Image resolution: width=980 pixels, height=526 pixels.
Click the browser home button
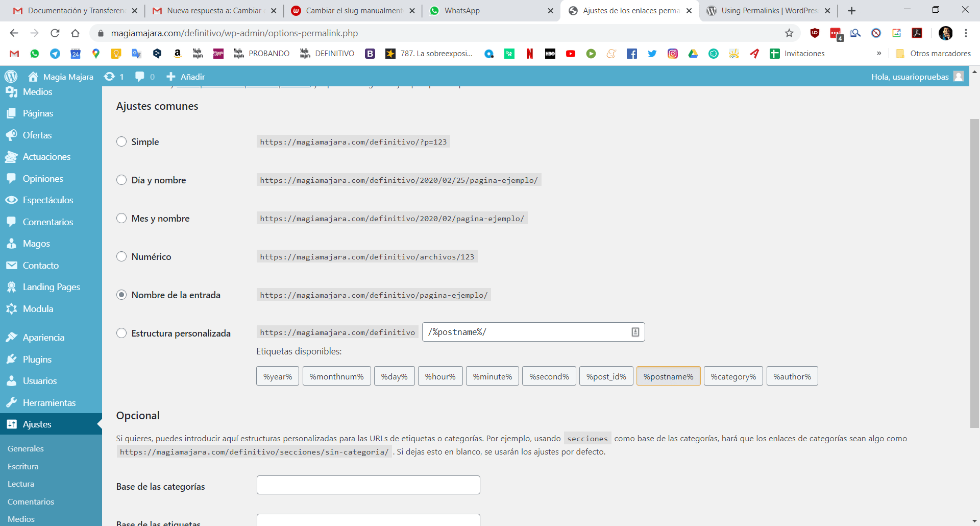click(x=76, y=33)
